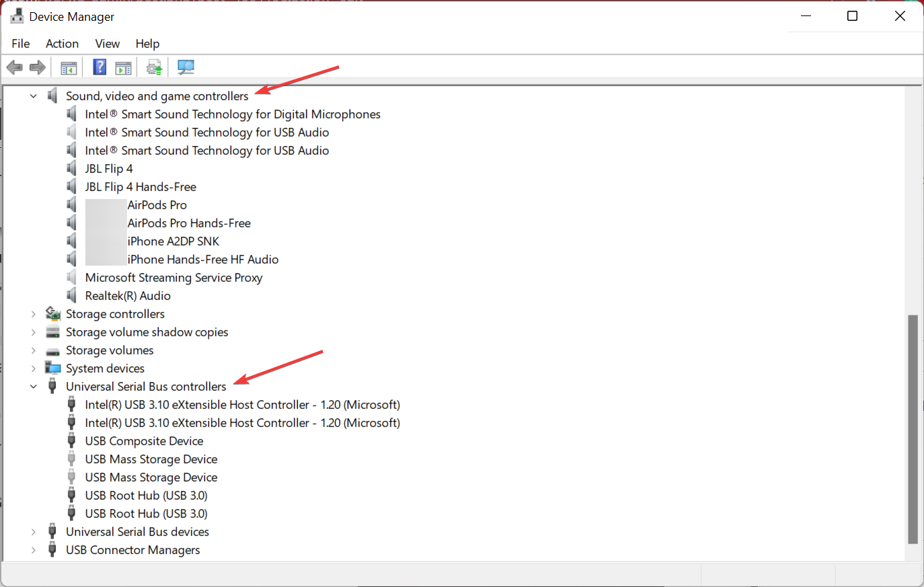Open the Help icon in the toolbar
Image resolution: width=924 pixels, height=587 pixels.
coord(100,67)
